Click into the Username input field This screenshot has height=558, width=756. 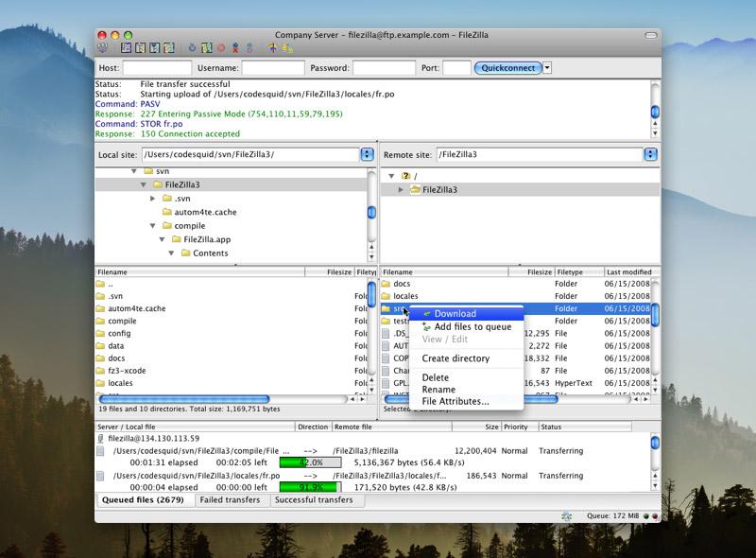tap(273, 68)
